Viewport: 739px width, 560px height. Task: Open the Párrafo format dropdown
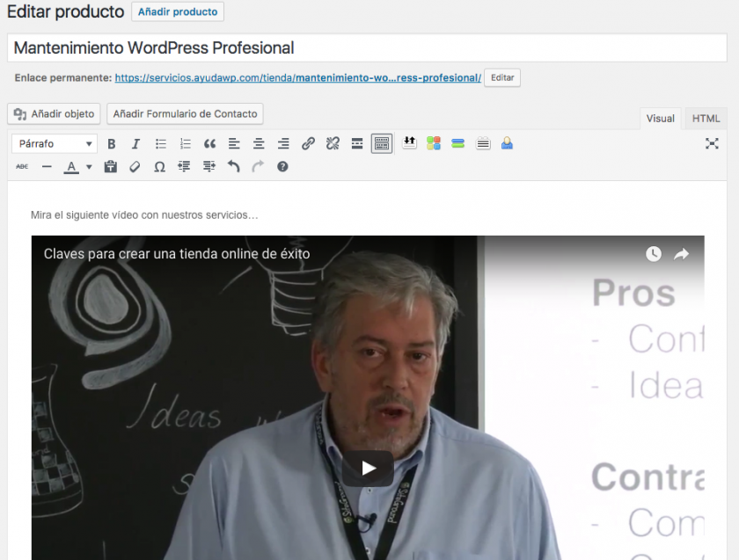55,143
